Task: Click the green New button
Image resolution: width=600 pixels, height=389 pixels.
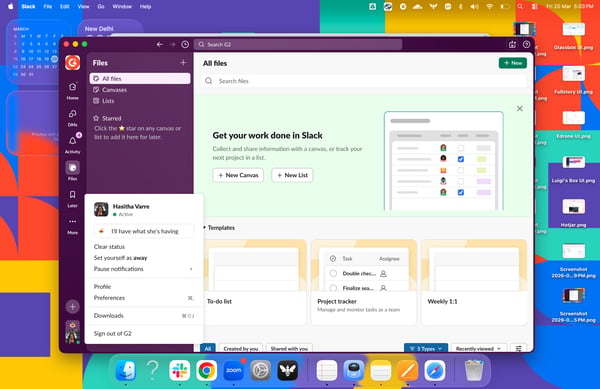Action: coord(513,63)
